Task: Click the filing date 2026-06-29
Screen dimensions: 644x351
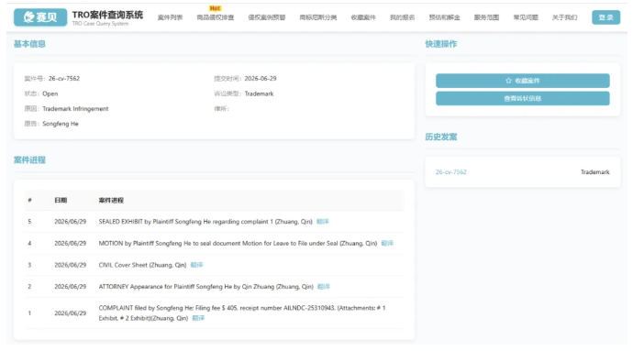Action: [x=261, y=79]
